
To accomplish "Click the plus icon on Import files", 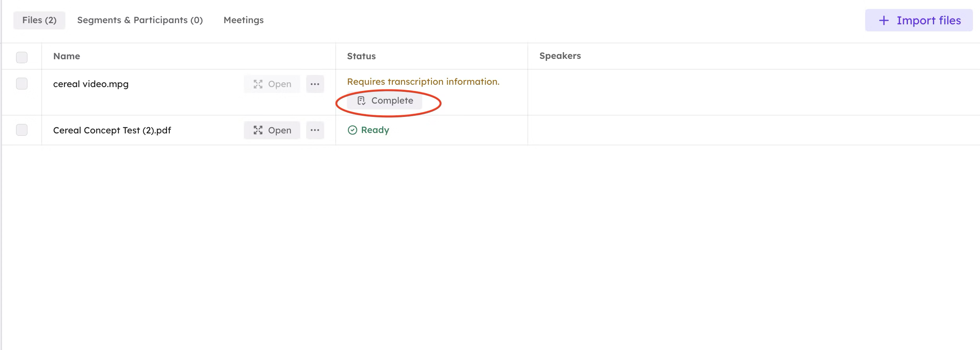I will coord(884,20).
